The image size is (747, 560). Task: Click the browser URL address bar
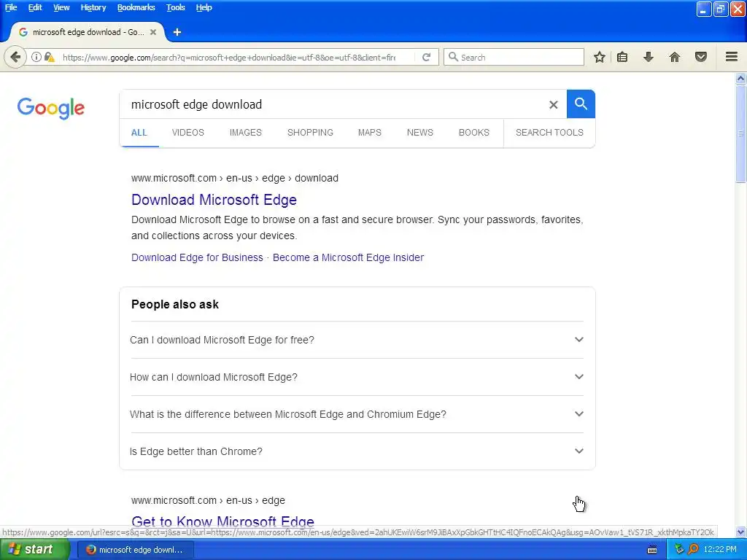tap(228, 57)
